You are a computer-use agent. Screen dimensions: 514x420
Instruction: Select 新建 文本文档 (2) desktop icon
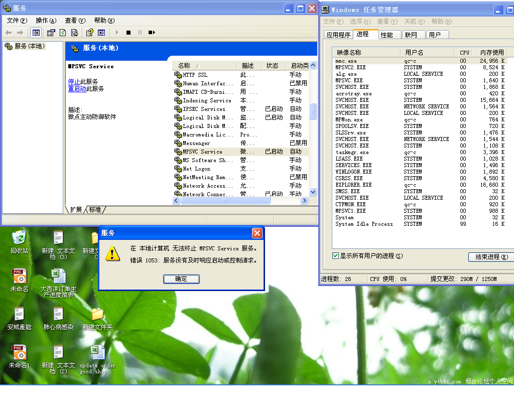pyautogui.click(x=58, y=359)
